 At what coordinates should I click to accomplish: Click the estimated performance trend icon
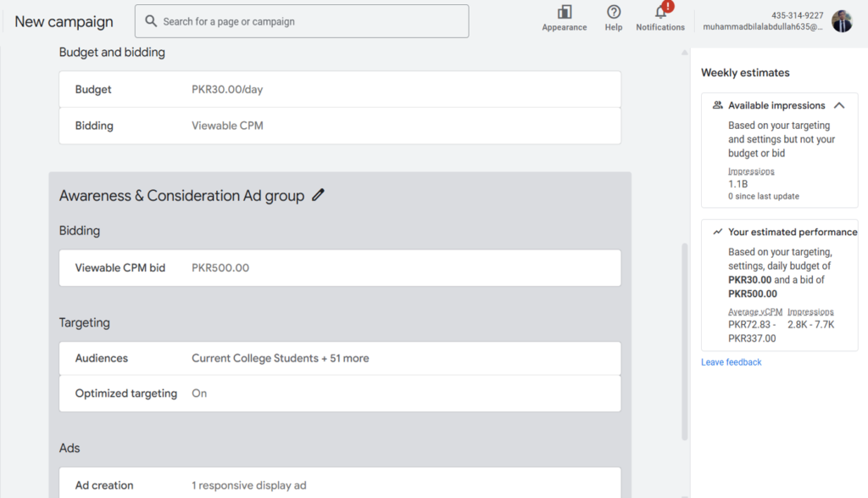point(717,232)
